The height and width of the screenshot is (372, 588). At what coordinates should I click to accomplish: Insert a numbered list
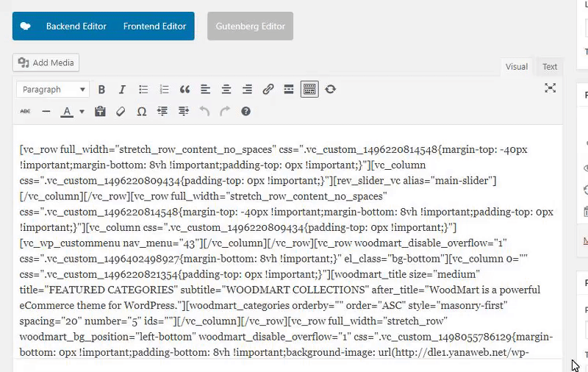pos(164,90)
